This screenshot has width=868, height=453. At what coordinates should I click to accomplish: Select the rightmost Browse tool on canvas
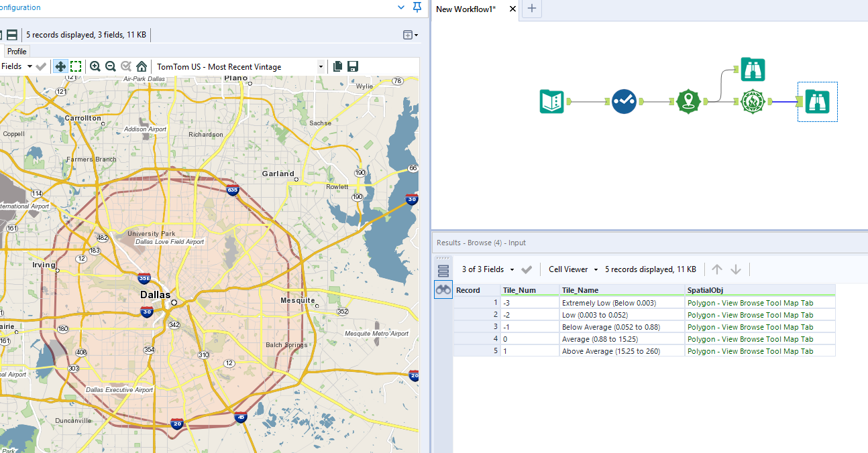[x=816, y=102]
